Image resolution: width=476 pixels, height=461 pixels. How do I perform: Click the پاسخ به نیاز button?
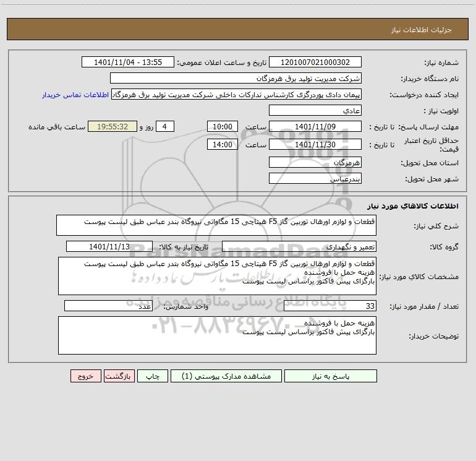click(x=331, y=376)
